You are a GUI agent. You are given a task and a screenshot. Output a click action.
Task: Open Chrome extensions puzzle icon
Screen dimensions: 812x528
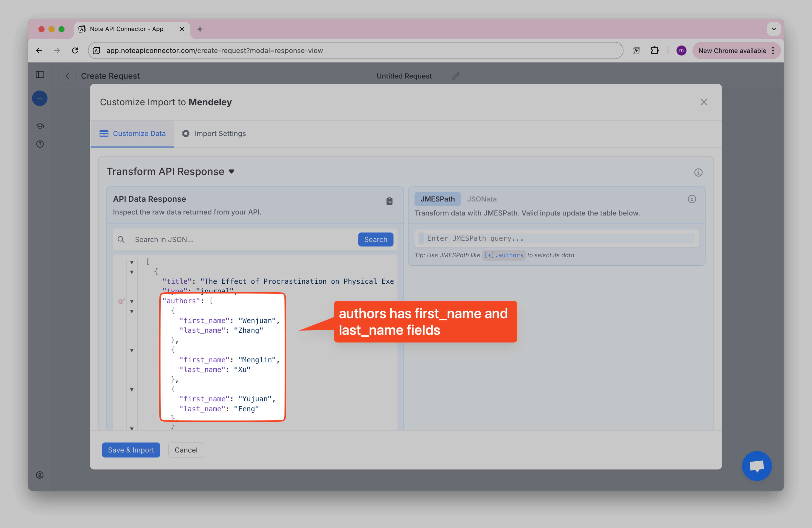coord(654,51)
